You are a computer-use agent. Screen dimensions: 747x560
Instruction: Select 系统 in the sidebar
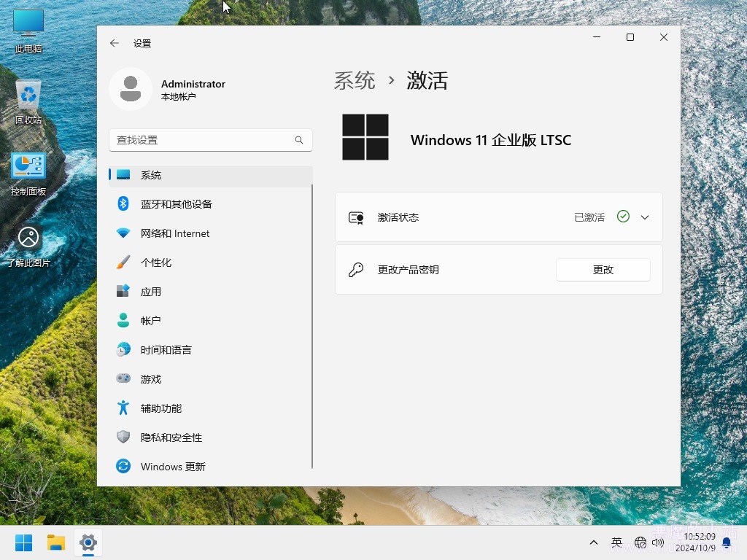(x=211, y=175)
